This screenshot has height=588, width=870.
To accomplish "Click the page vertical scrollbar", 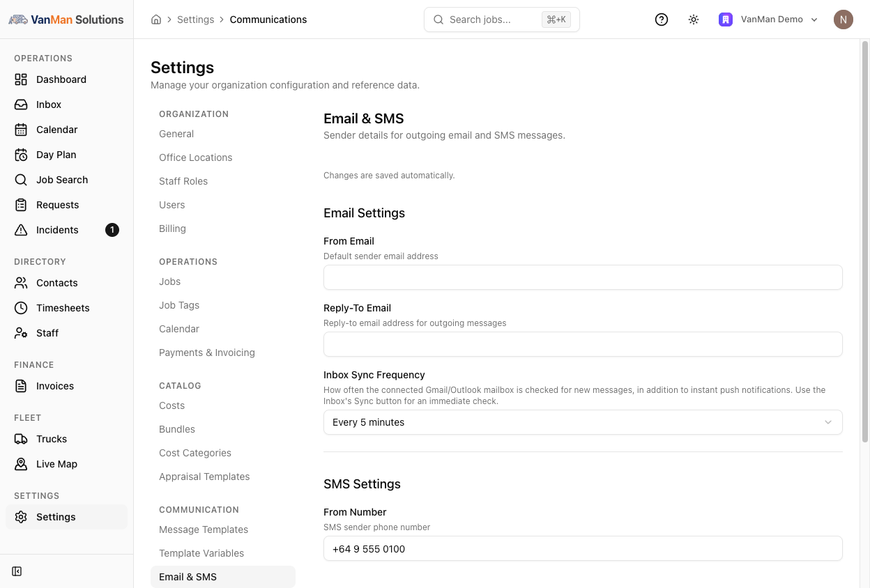I will pos(865,241).
